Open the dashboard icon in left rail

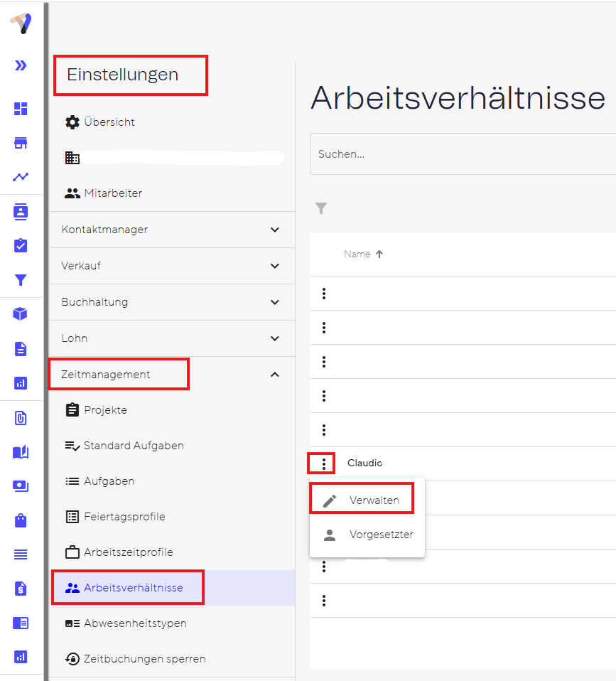(x=21, y=109)
